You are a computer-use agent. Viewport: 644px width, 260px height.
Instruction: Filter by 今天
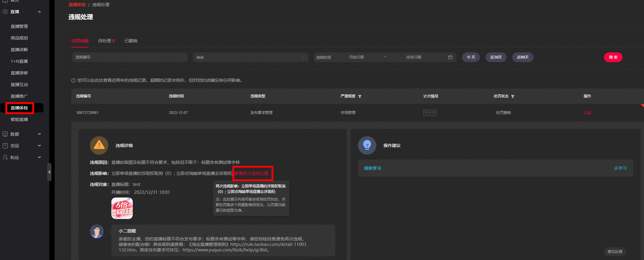(471, 57)
